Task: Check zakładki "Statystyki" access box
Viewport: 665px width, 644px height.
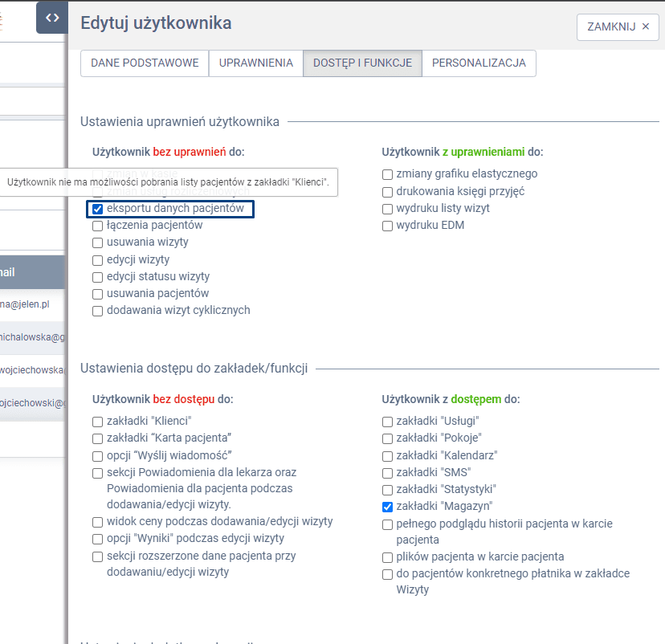Action: 388,489
